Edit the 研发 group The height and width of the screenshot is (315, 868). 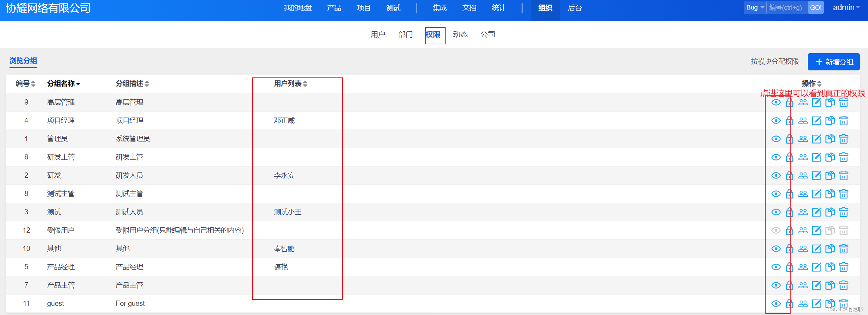tap(816, 176)
